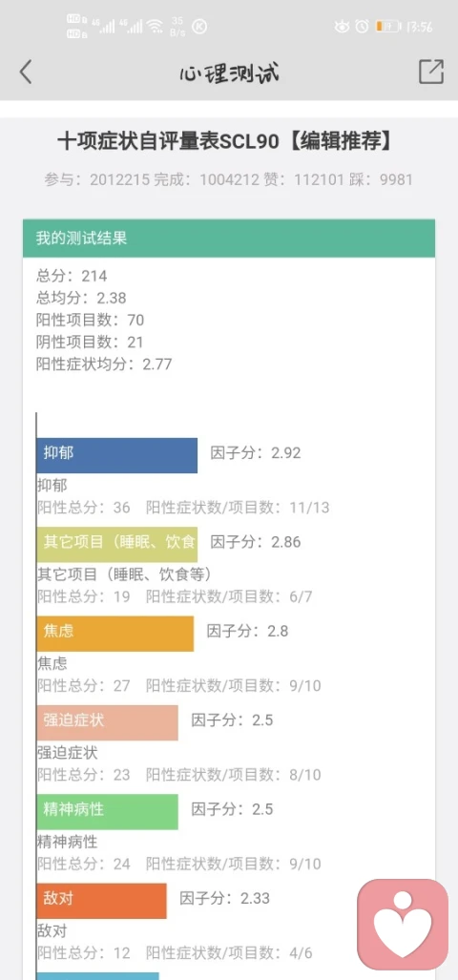The width and height of the screenshot is (458, 980).
Task: Select the yellow 其它项目 bar
Action: 116,544
